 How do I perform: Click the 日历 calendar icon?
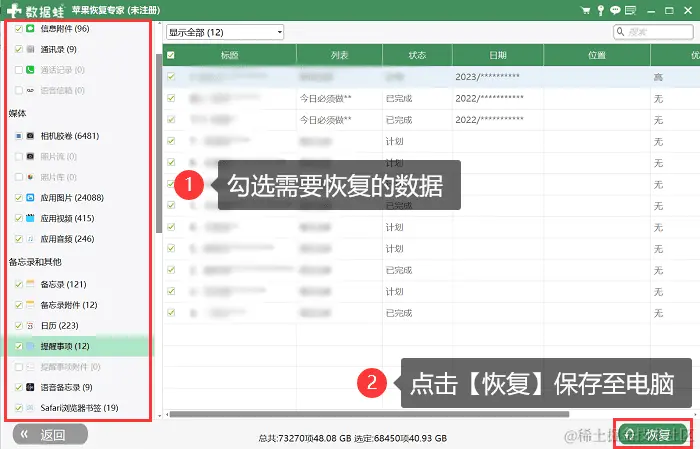tap(30, 325)
